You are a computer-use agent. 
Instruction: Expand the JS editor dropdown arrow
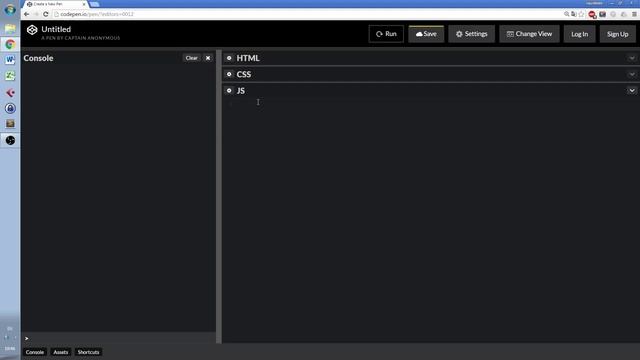(x=632, y=91)
